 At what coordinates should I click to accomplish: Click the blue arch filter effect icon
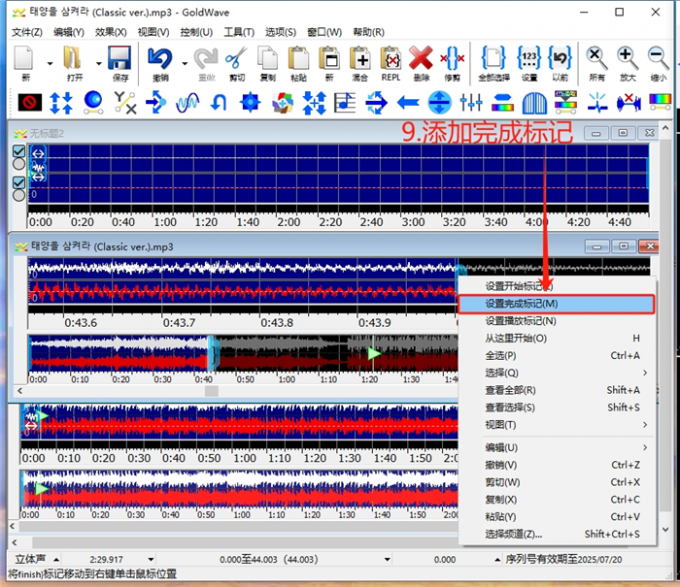point(534,103)
